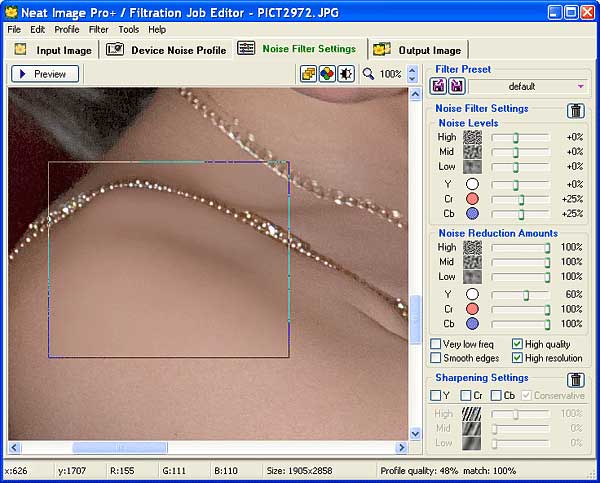
Task: Switch to the Output Image tab
Action: pos(418,50)
